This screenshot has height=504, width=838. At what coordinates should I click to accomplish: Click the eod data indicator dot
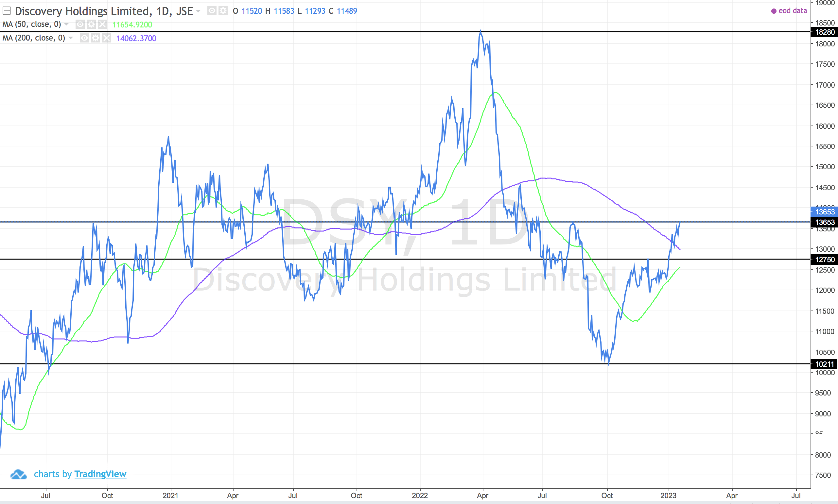(774, 11)
